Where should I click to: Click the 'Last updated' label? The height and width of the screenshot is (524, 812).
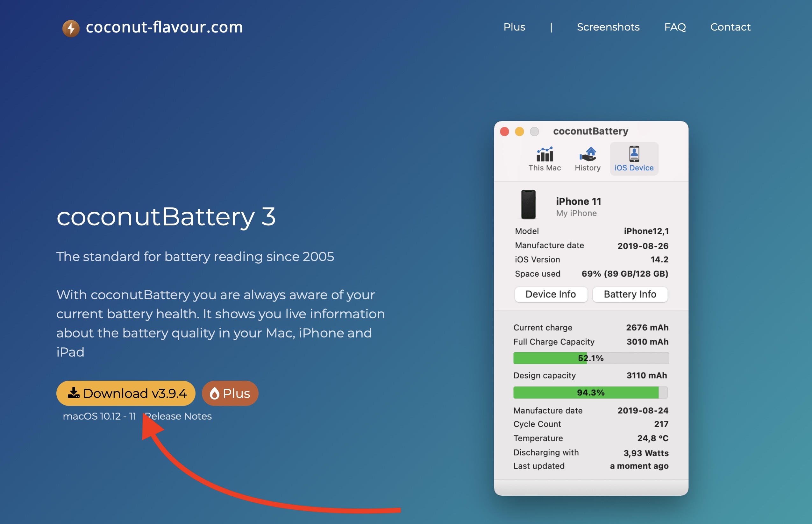[539, 466]
